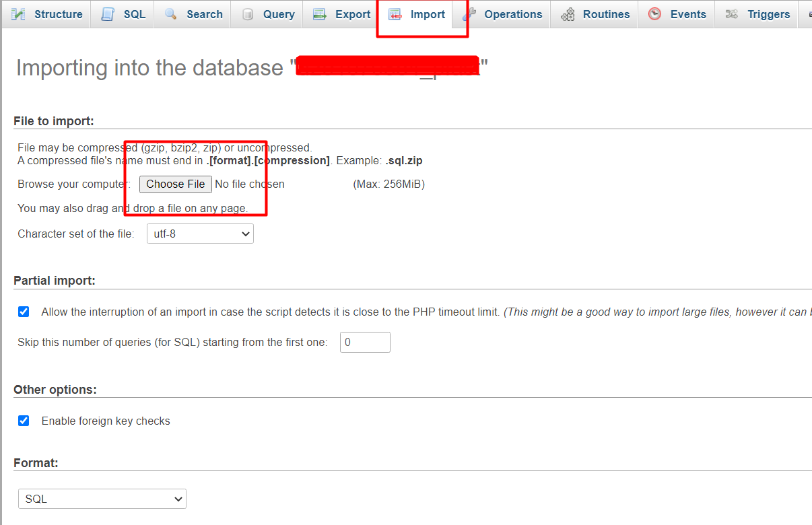The image size is (812, 525).
Task: Switch to the Import tab label
Action: click(x=428, y=14)
